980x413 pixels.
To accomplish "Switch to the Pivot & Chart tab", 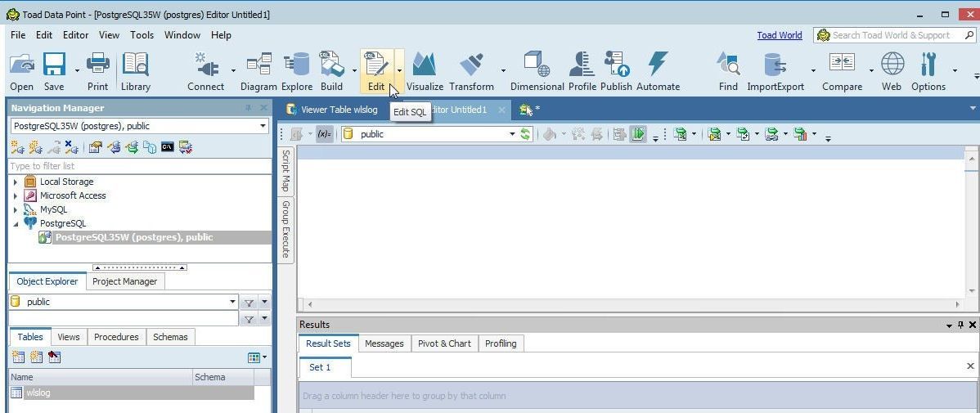I will tap(444, 343).
